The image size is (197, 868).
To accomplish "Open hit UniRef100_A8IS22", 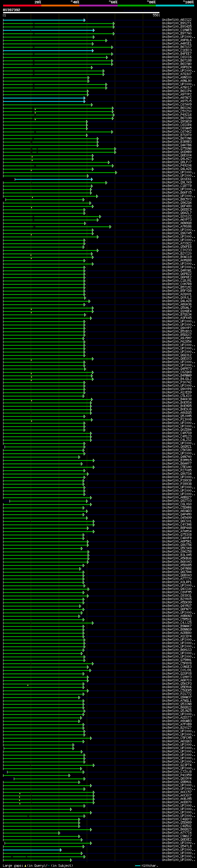I will pyautogui.click(x=177, y=20).
